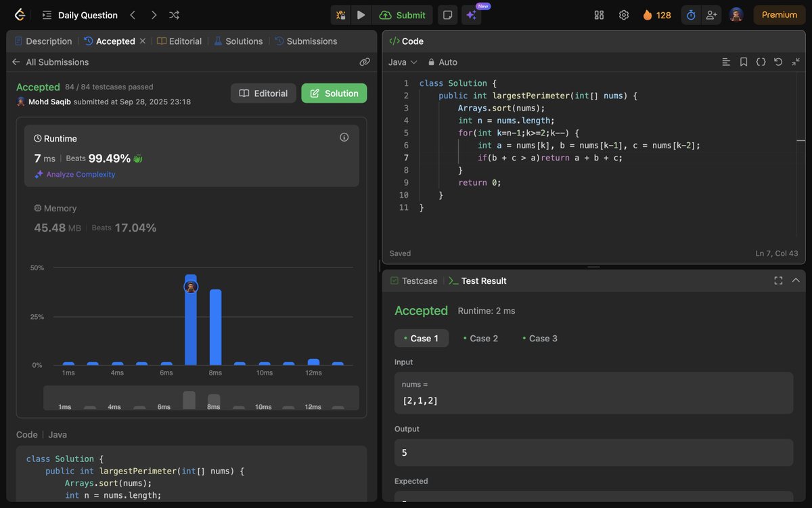Click the 'Saved' status text

point(400,253)
